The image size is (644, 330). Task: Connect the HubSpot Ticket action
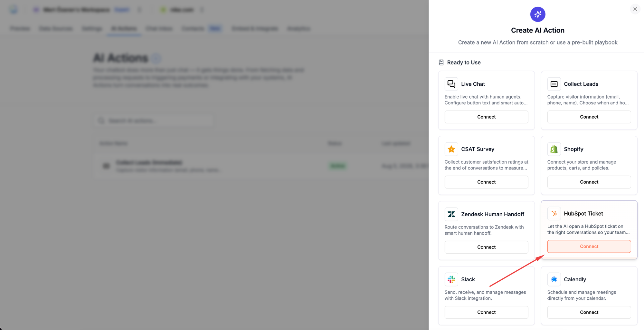(x=589, y=247)
